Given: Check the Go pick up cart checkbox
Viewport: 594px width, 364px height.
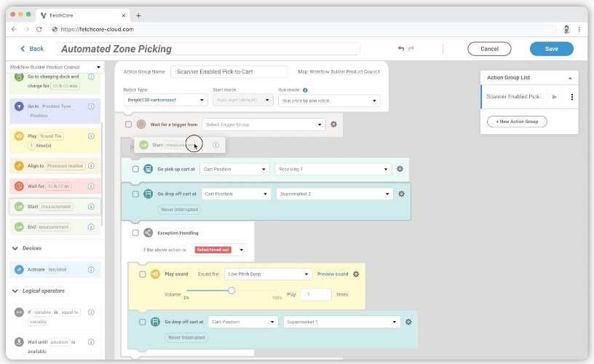Looking at the screenshot, I should [x=135, y=170].
